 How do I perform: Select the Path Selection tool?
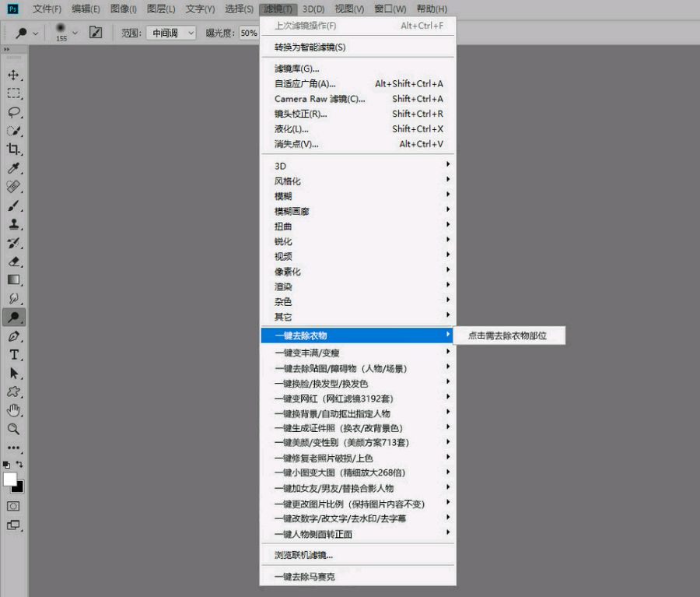tap(13, 373)
